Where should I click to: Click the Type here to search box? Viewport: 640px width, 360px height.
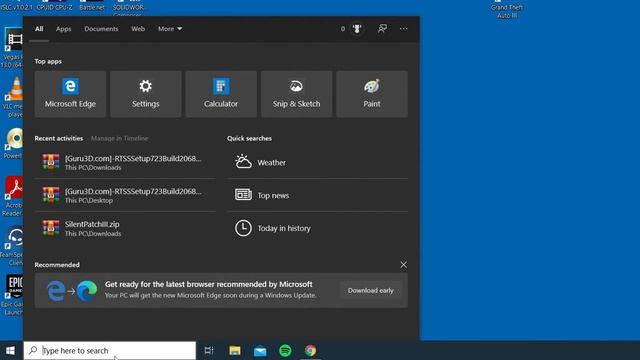(110, 351)
